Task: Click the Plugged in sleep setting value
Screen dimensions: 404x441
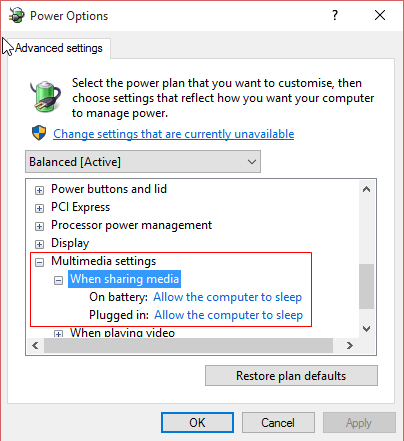Action: tap(229, 315)
